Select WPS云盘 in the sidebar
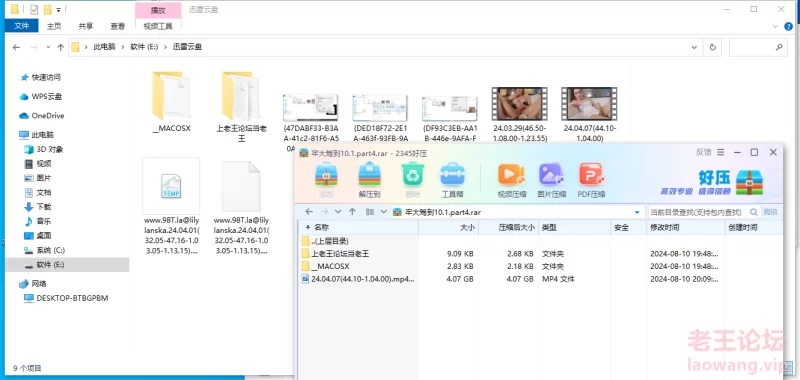Image resolution: width=800 pixels, height=380 pixels. click(x=46, y=96)
